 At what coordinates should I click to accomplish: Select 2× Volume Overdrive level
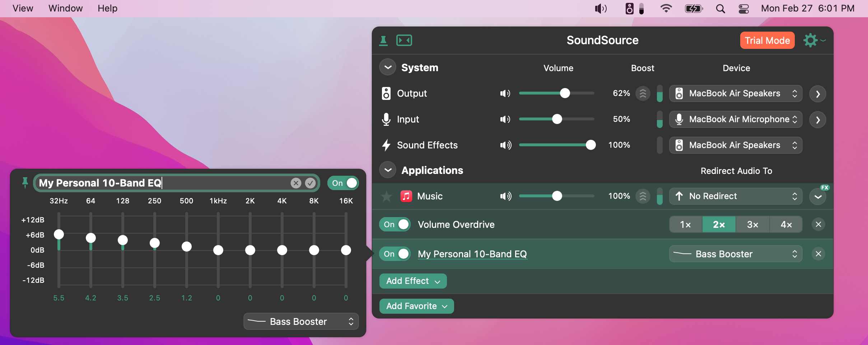coord(719,225)
